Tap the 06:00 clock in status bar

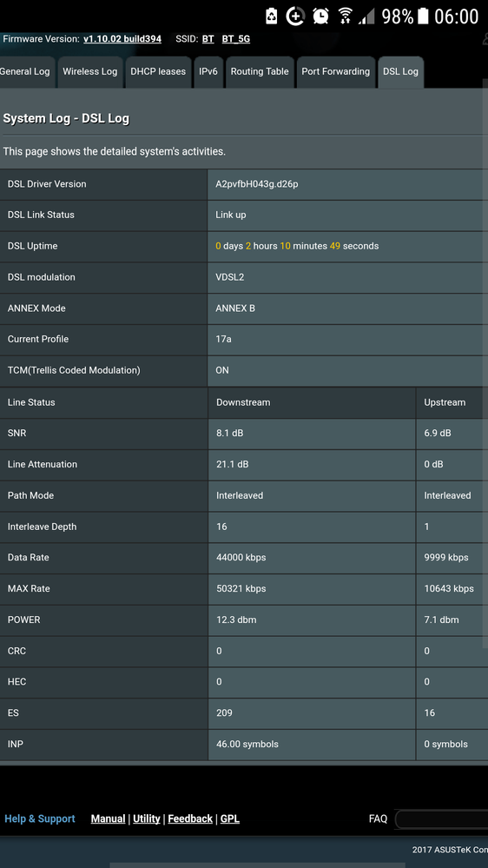(457, 17)
